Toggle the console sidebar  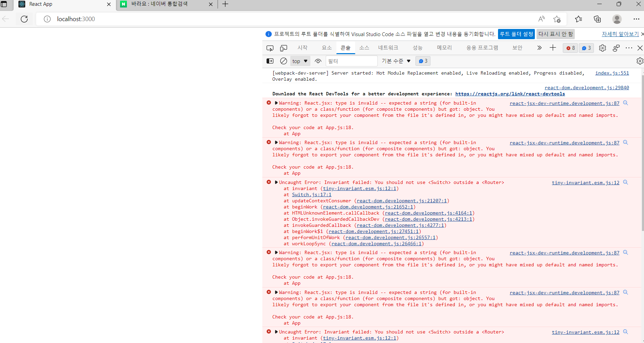point(270,61)
